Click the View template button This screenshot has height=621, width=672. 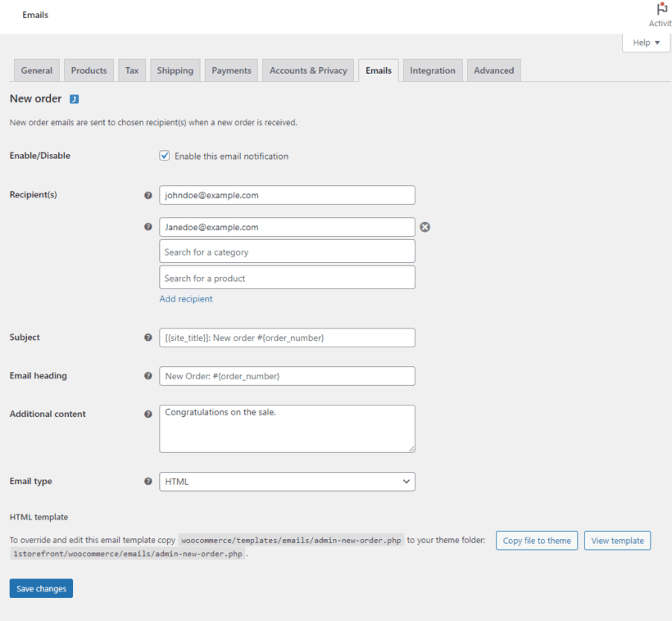click(617, 541)
